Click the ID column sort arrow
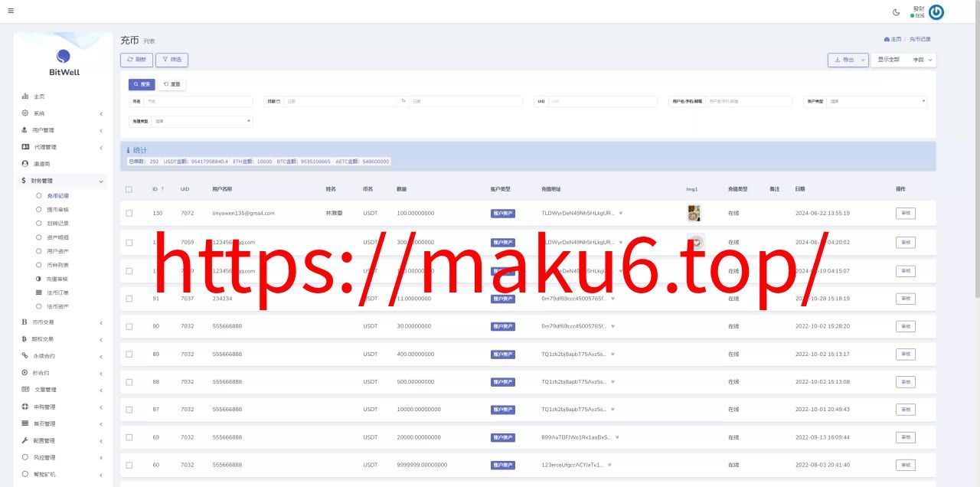Image resolution: width=980 pixels, height=487 pixels. [x=162, y=189]
